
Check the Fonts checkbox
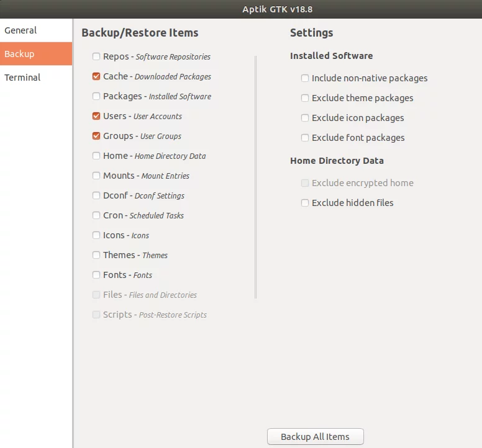[96, 275]
